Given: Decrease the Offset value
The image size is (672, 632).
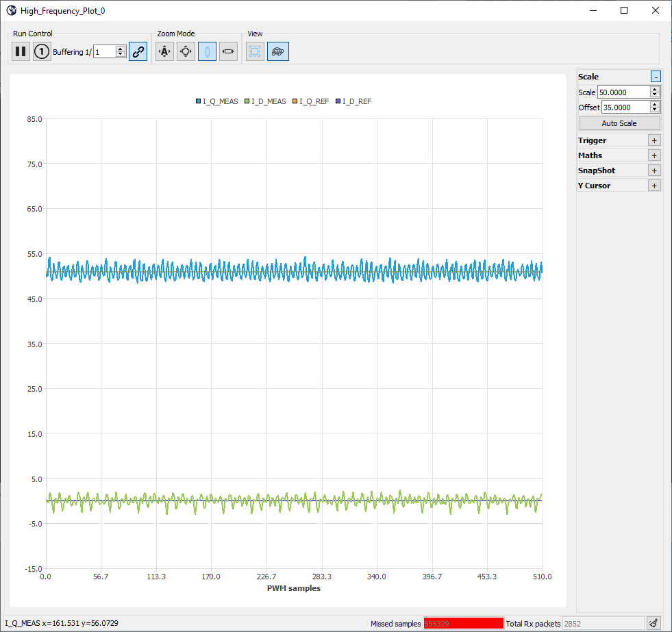Looking at the screenshot, I should pyautogui.click(x=654, y=110).
